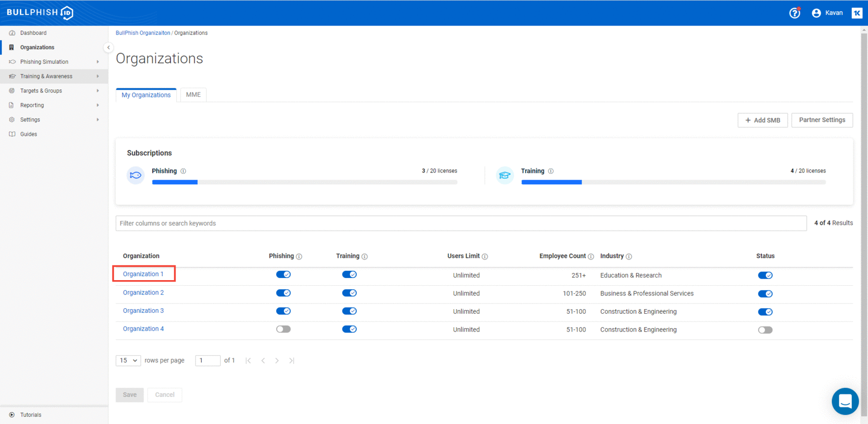868x424 pixels.
Task: Click the Training licenses progress bar
Action: point(673,182)
